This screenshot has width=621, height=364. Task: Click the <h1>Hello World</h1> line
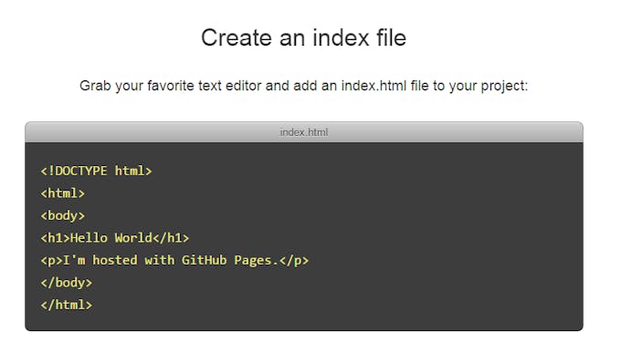115,238
